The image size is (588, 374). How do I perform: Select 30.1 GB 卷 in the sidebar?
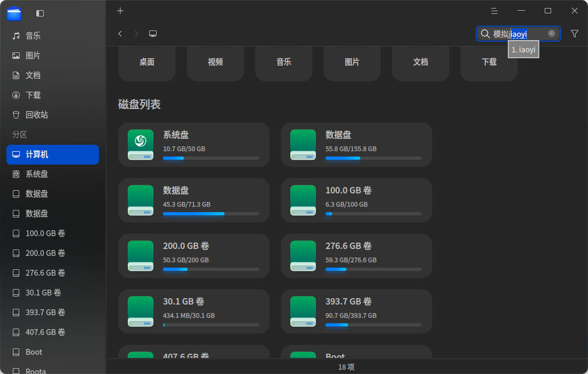[x=52, y=293]
